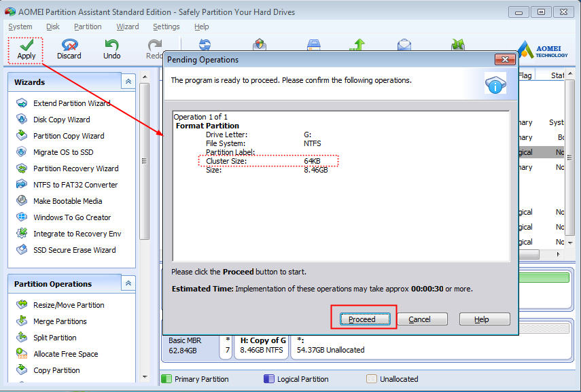
Task: Click Cancel in Pending Operations
Action: point(419,319)
